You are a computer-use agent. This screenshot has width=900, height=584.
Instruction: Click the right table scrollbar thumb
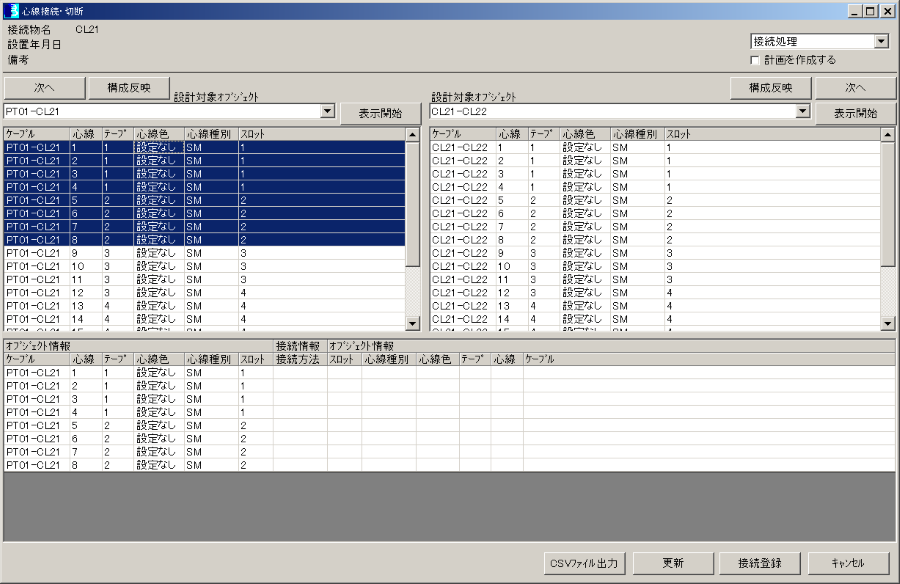887,204
